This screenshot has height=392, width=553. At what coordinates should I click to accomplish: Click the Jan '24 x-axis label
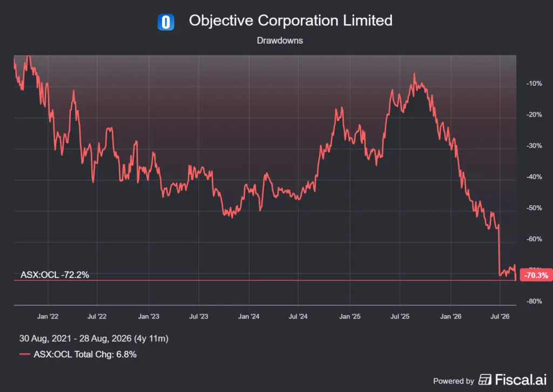[248, 316]
